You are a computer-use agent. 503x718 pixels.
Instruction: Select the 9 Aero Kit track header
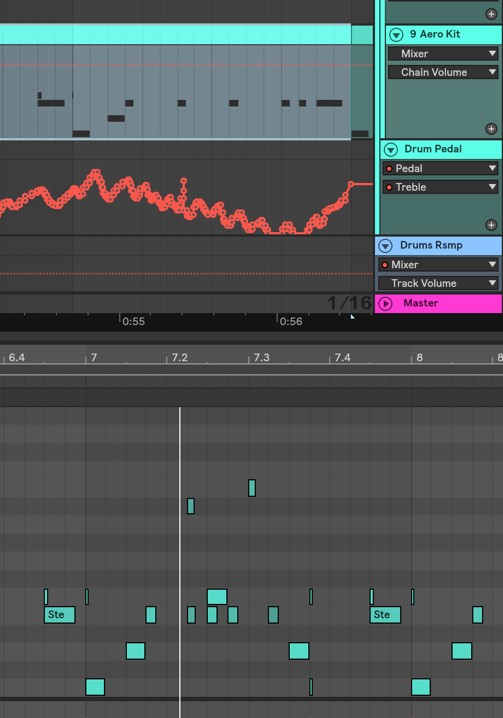(x=443, y=34)
